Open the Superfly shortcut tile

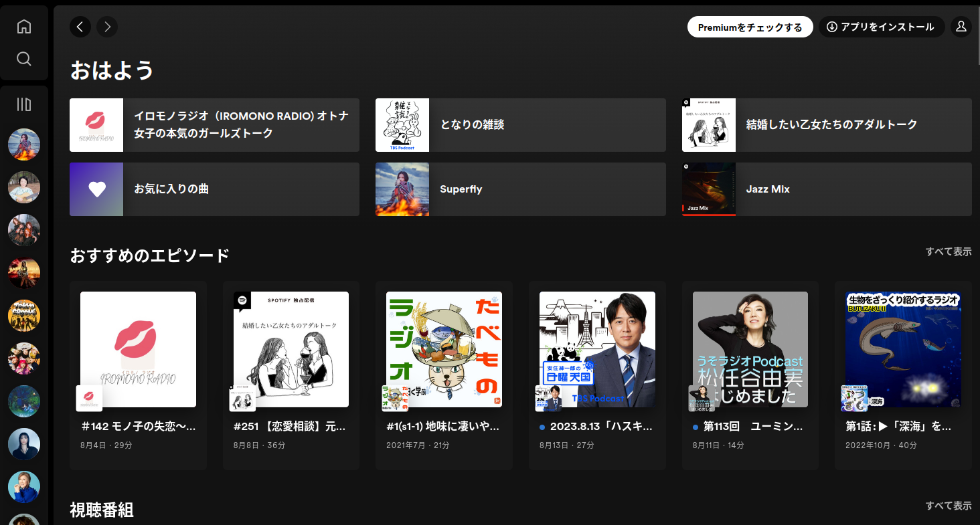click(521, 189)
